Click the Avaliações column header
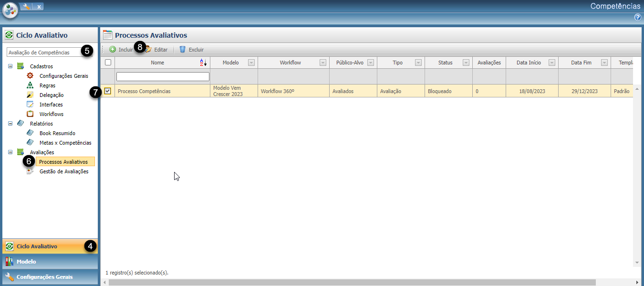Image resolution: width=644 pixels, height=286 pixels. tap(489, 63)
